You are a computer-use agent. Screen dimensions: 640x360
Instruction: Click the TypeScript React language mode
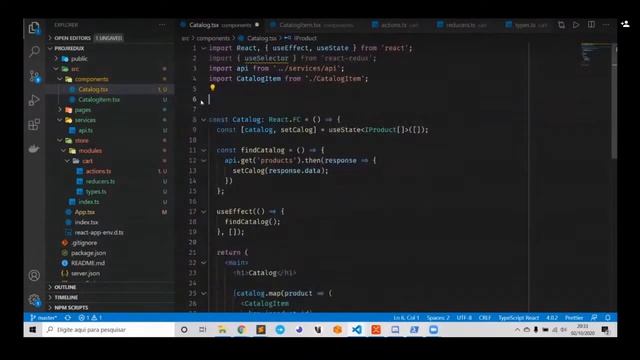pyautogui.click(x=518, y=318)
